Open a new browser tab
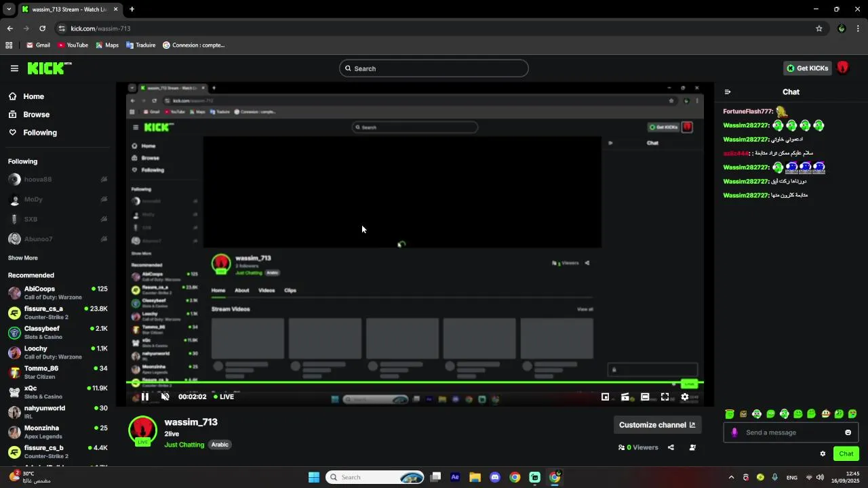868x488 pixels. tap(132, 9)
